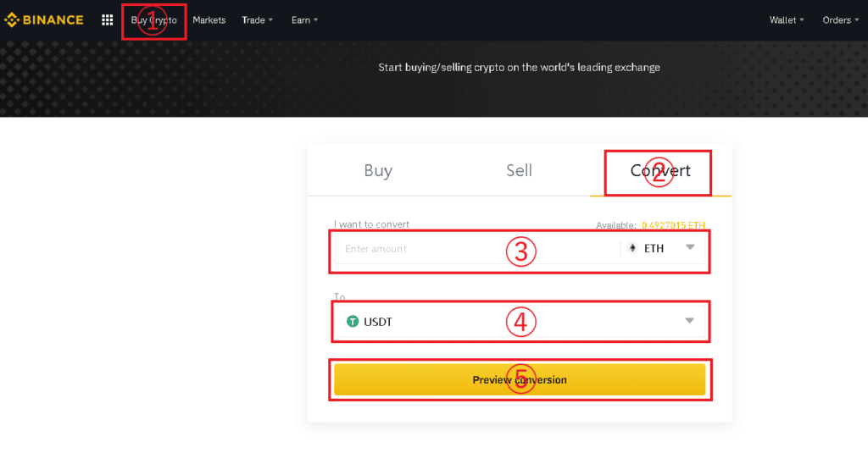Open the apps grid menu icon
This screenshot has height=453, width=868.
108,20
